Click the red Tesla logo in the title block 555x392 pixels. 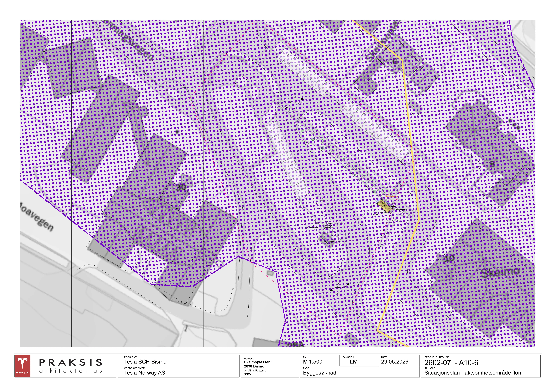point(22,366)
